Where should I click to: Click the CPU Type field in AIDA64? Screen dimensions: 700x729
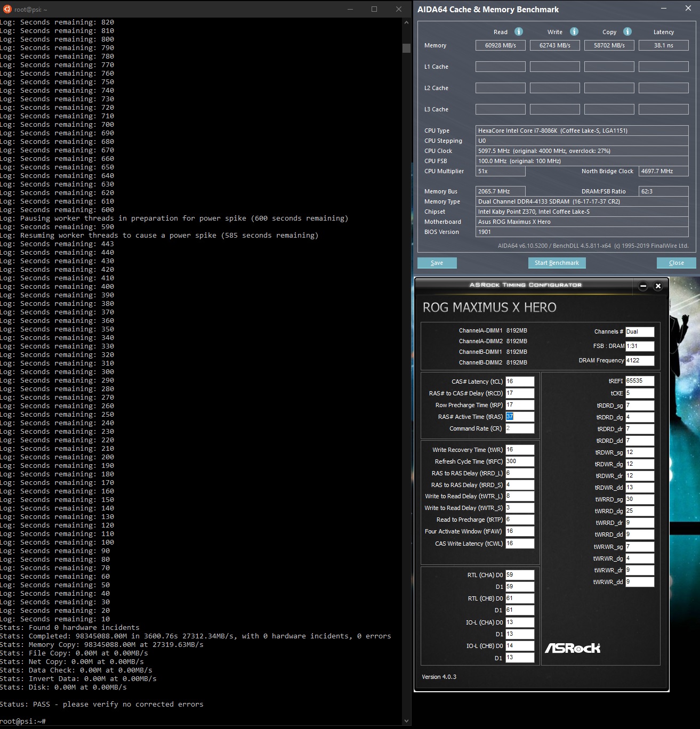[582, 131]
